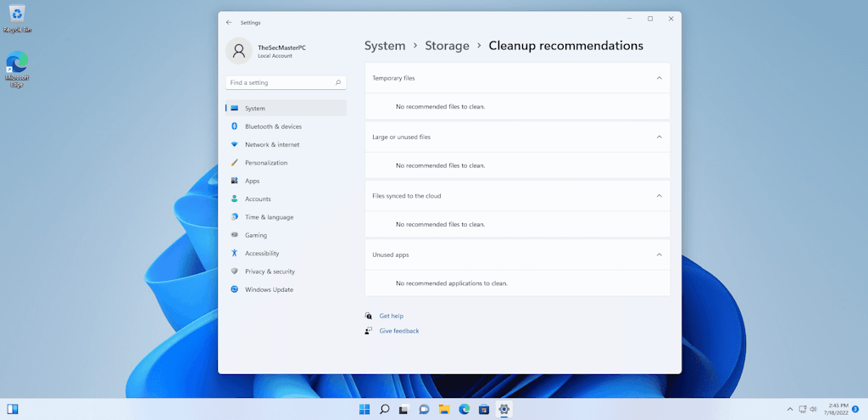Click the volume speaker tray icon
Screen dimensions: 868x420
(x=813, y=410)
